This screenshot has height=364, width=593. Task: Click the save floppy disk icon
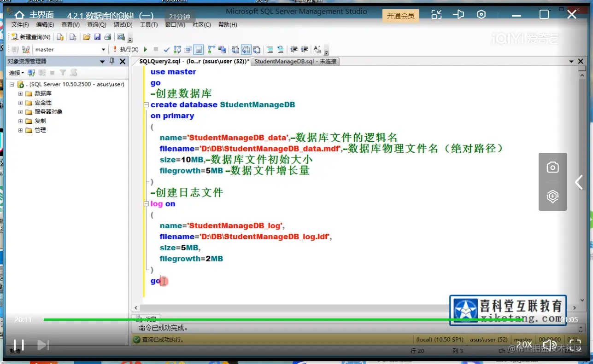click(97, 37)
